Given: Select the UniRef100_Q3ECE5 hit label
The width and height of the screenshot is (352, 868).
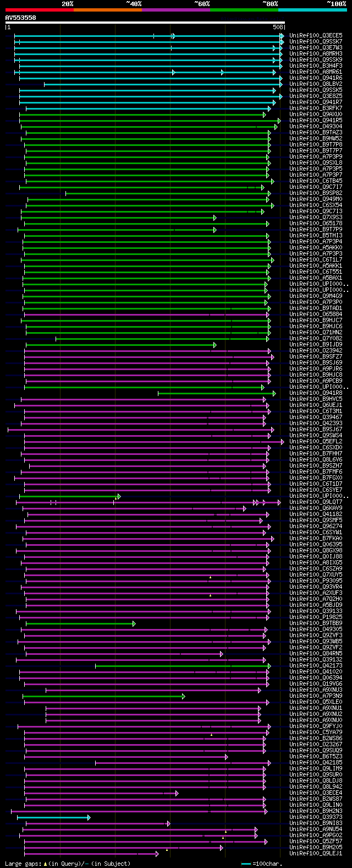Looking at the screenshot, I should coord(316,36).
